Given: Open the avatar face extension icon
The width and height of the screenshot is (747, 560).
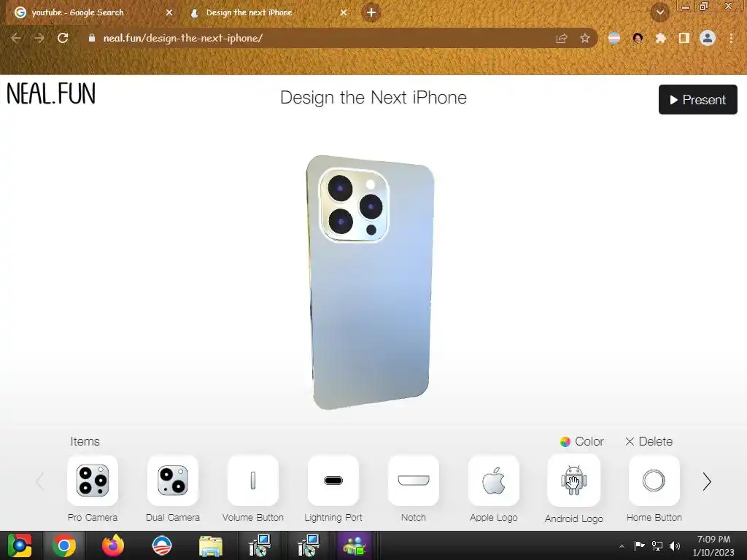Looking at the screenshot, I should pos(638,38).
